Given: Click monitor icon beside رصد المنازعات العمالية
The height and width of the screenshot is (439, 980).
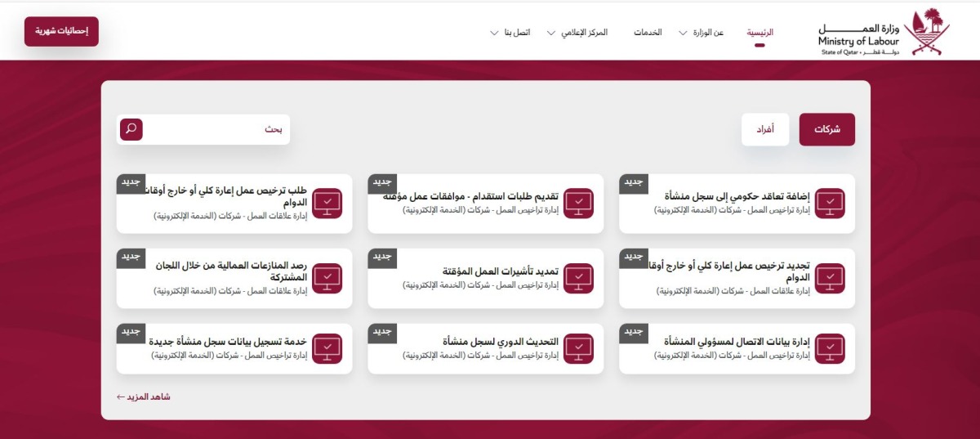Looking at the screenshot, I should pyautogui.click(x=327, y=278).
